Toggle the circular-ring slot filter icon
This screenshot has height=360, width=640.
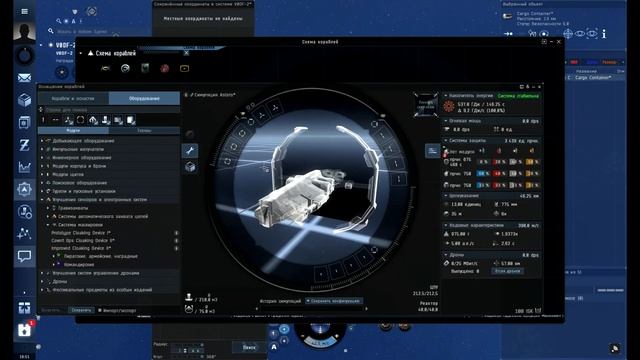(x=80, y=120)
